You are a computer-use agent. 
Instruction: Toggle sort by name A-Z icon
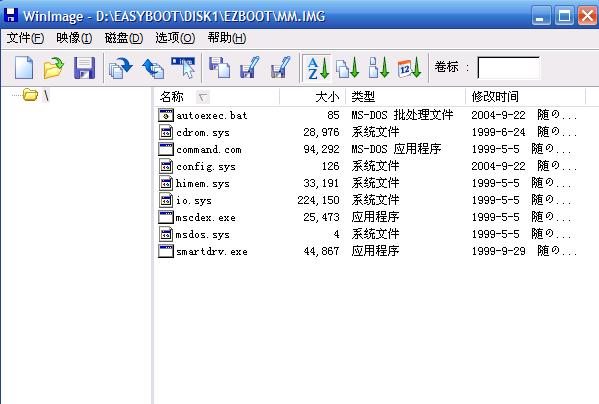click(318, 68)
